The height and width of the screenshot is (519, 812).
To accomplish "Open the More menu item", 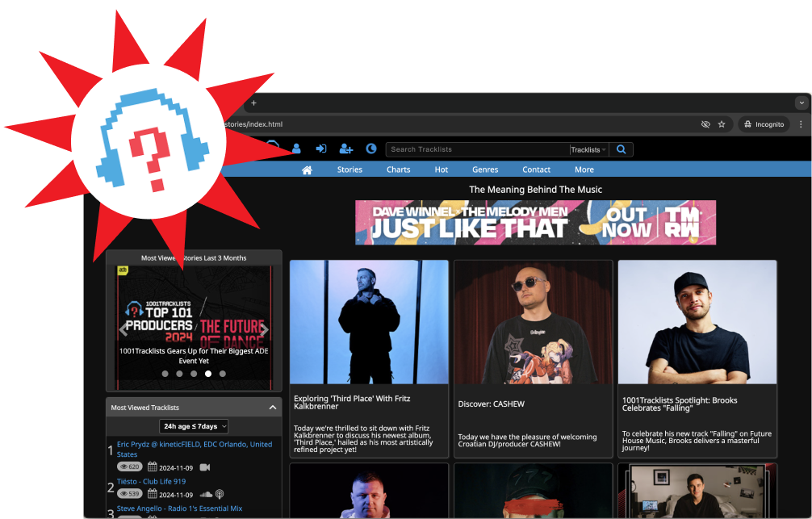I will [584, 170].
